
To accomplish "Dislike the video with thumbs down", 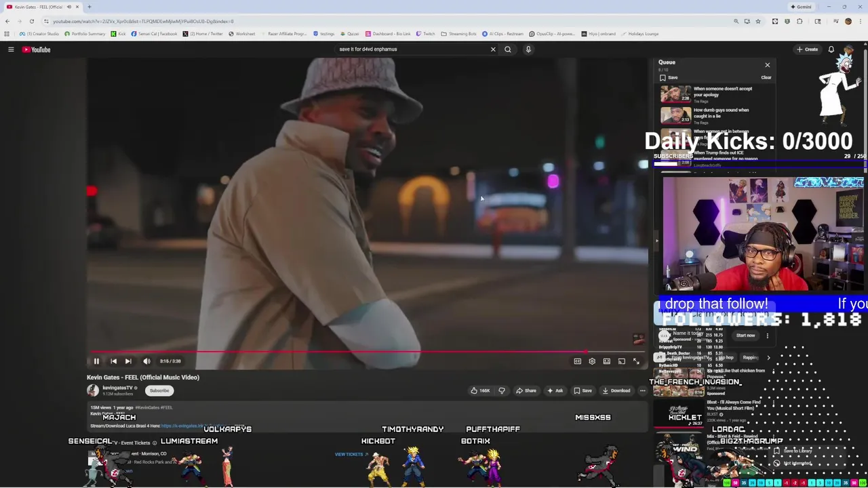I will (502, 390).
